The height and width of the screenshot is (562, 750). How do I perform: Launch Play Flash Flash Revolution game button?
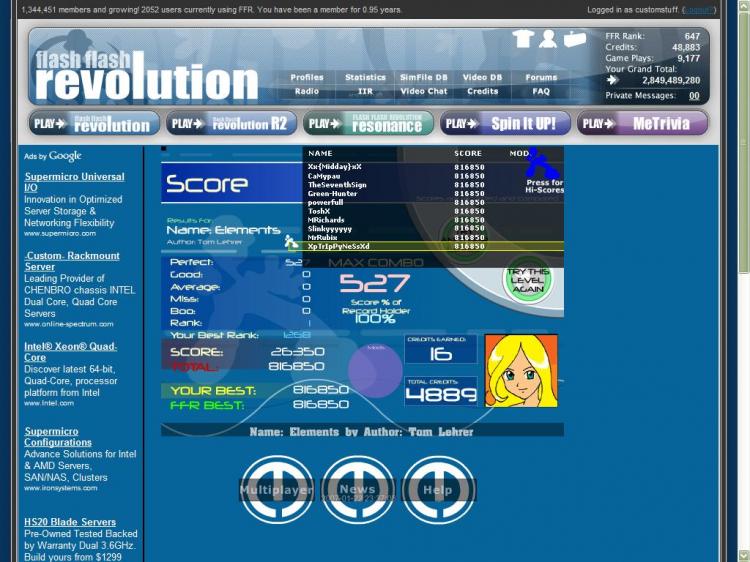click(x=94, y=124)
